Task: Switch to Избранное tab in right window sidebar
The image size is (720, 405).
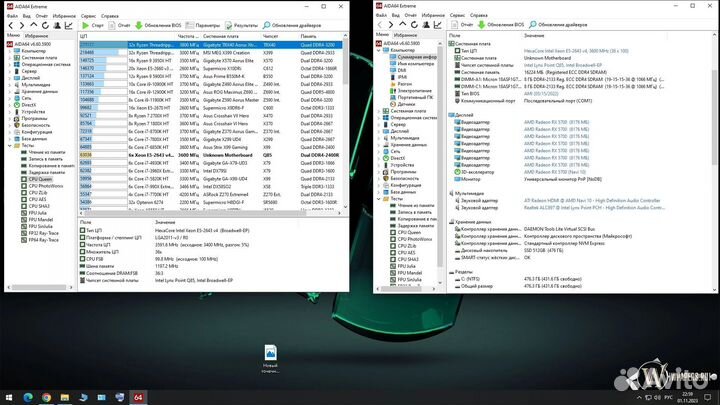Action: (x=405, y=35)
